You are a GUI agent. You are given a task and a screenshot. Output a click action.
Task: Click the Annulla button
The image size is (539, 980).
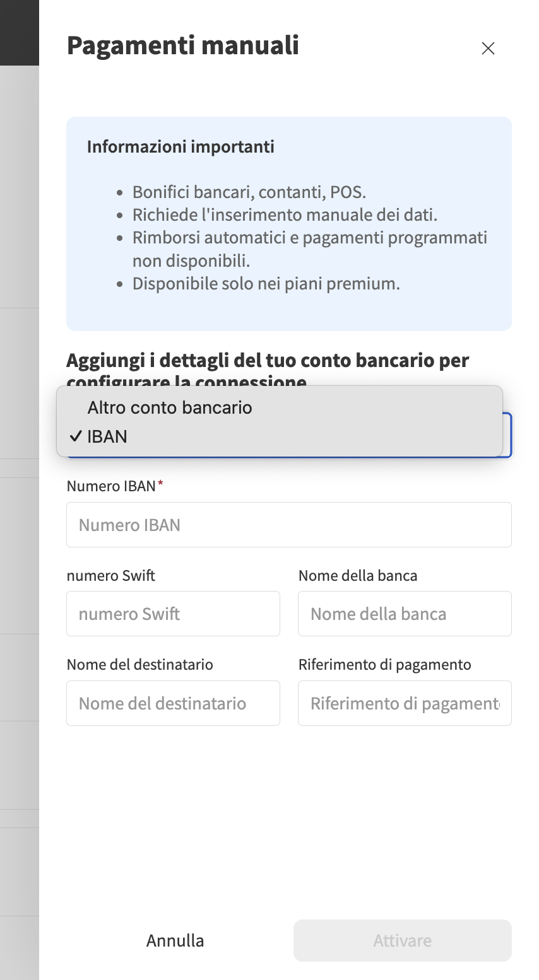coord(175,940)
